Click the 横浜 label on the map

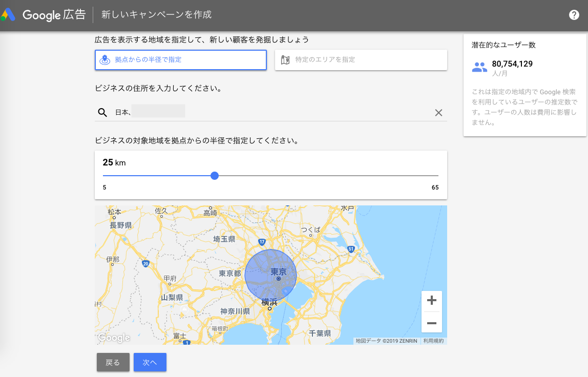tap(269, 302)
